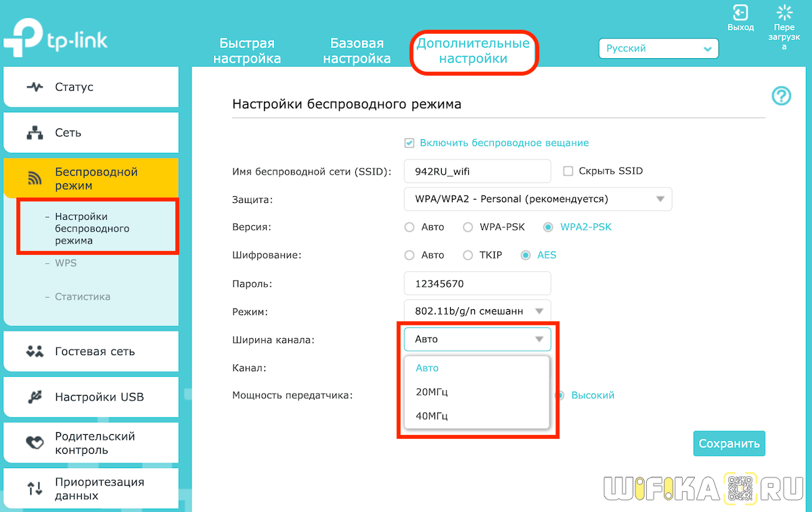Expand the Режим 802.11b/g/n dropdown

click(x=477, y=311)
